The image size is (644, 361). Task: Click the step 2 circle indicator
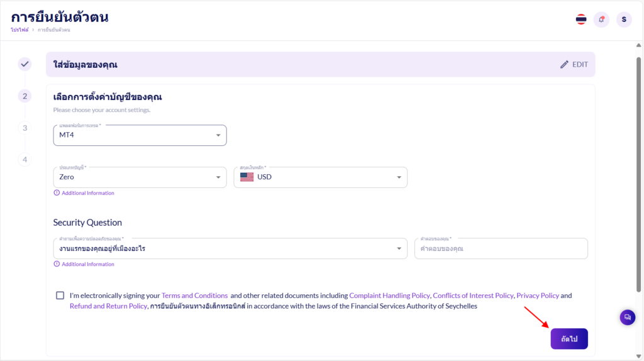click(x=25, y=96)
